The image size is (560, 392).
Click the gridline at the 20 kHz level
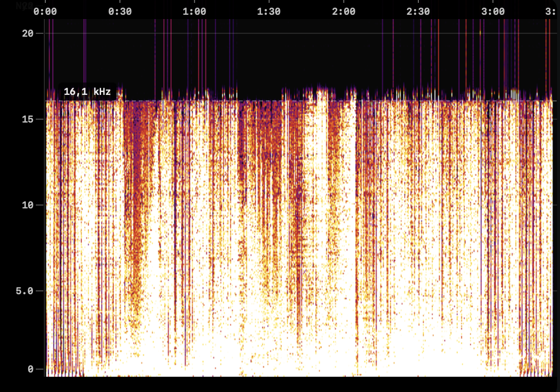point(286,34)
